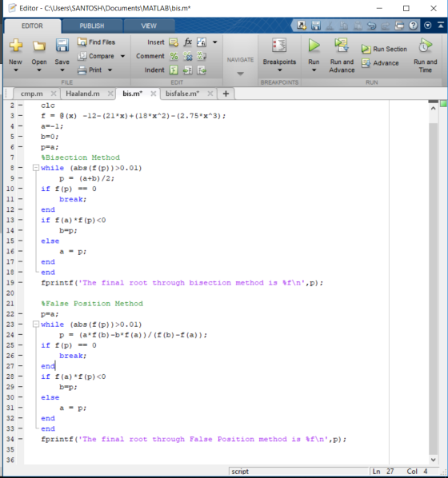Click the quick access Cut scissors icon

tap(330, 26)
